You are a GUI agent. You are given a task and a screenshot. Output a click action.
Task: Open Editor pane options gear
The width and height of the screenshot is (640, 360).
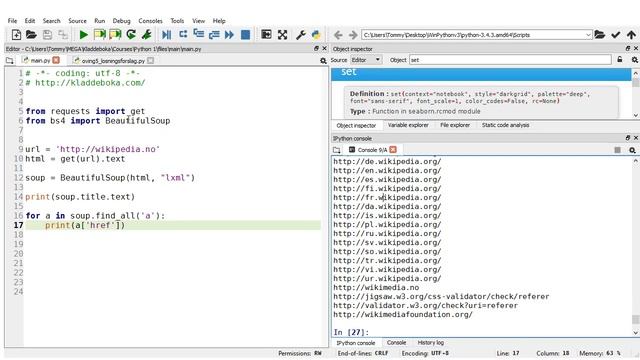323,61
